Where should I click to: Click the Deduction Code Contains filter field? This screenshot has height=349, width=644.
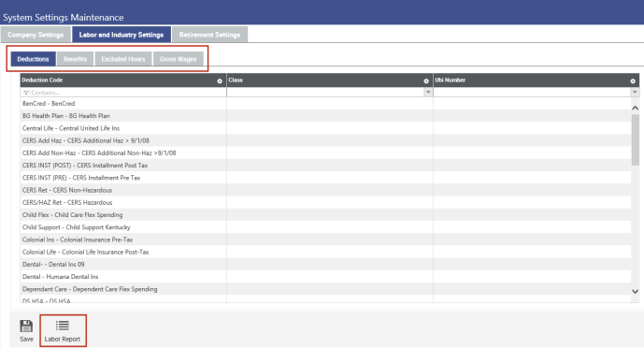pos(123,93)
